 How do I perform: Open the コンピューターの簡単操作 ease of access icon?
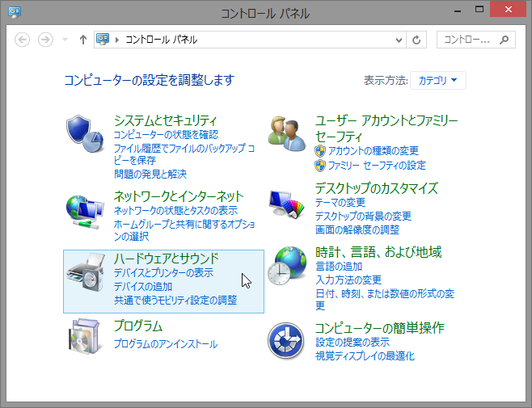(x=285, y=340)
